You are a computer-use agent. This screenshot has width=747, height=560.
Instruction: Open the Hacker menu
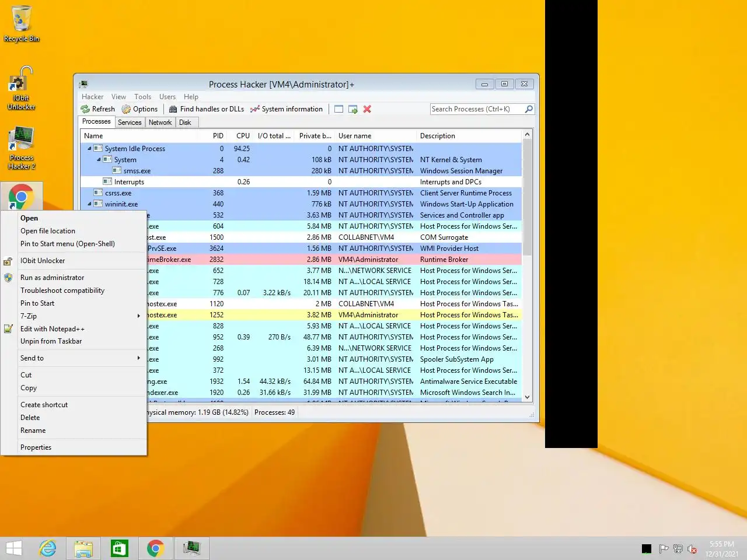tap(92, 97)
